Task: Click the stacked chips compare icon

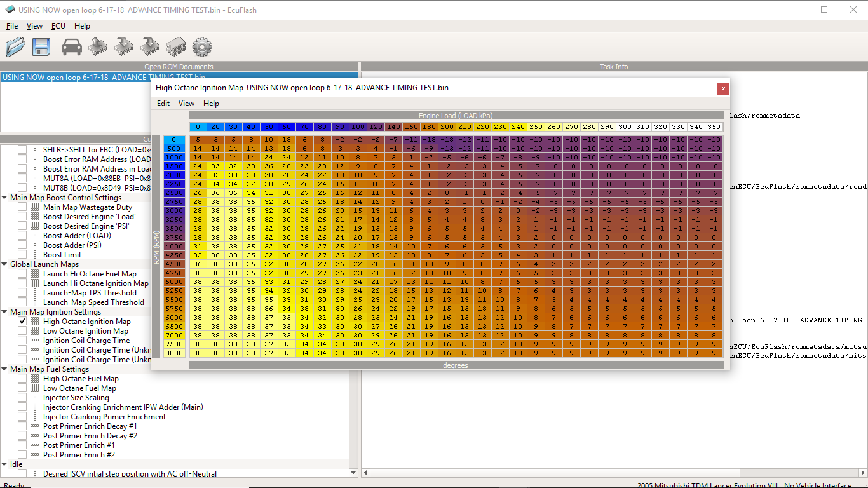Action: [x=176, y=46]
